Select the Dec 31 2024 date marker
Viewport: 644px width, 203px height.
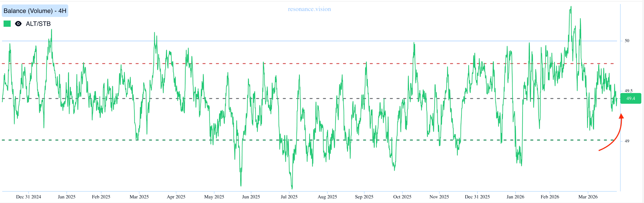coord(29,197)
